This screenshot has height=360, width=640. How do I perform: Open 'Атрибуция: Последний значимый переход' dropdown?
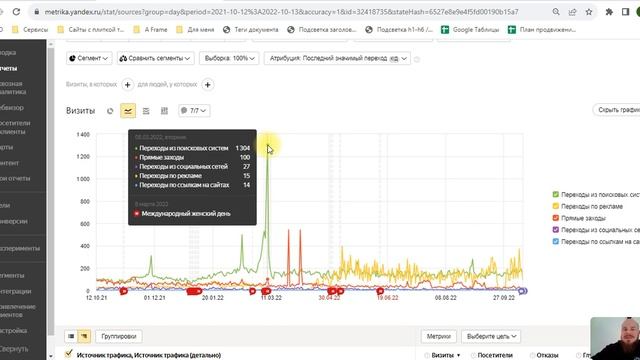(337, 58)
